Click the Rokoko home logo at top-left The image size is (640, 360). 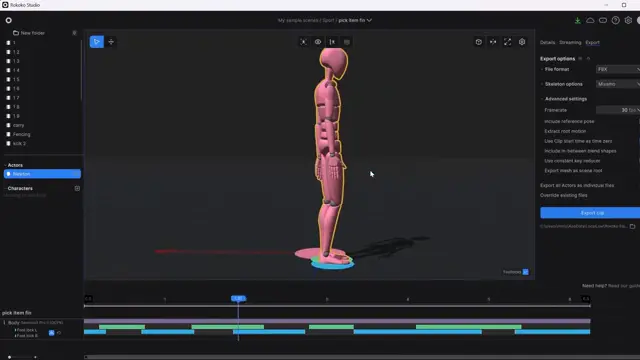tap(9, 20)
